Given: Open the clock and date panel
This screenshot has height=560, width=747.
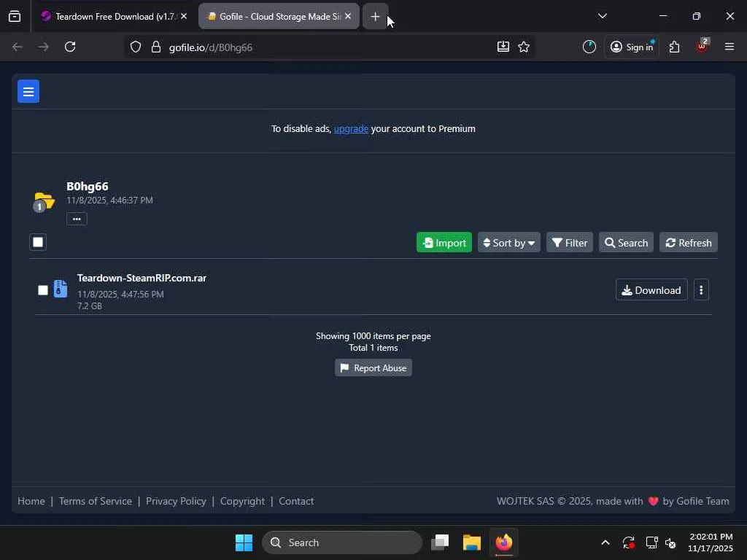Looking at the screenshot, I should pyautogui.click(x=710, y=542).
